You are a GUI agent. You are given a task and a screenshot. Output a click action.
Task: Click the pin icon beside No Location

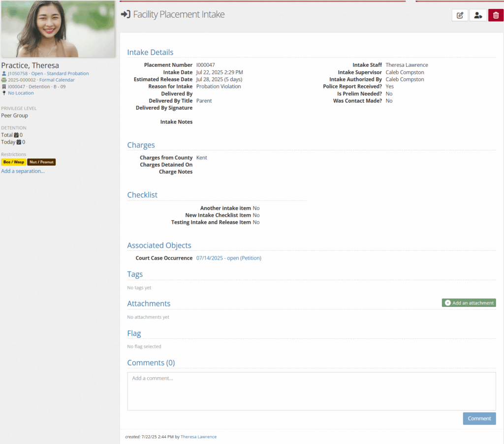click(x=4, y=93)
